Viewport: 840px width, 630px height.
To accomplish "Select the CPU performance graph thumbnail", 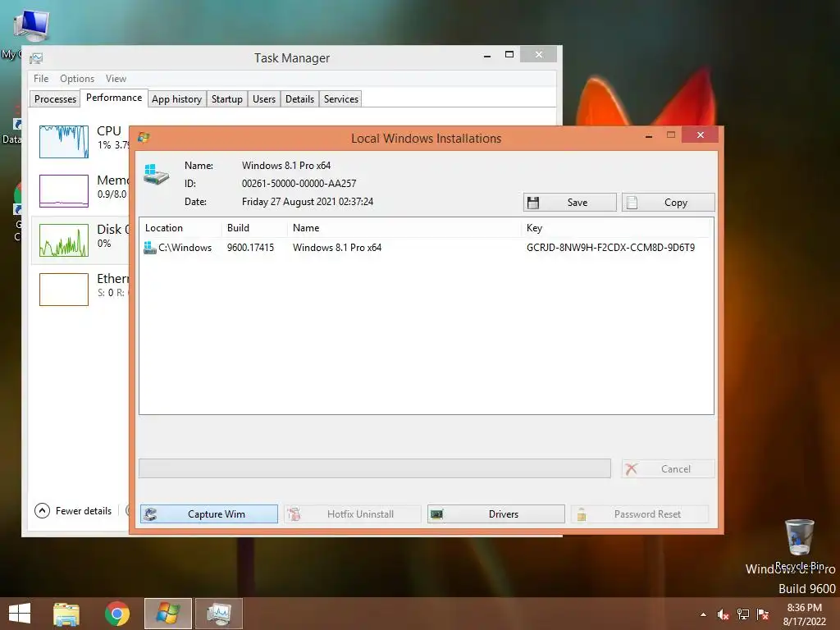I will click(64, 141).
